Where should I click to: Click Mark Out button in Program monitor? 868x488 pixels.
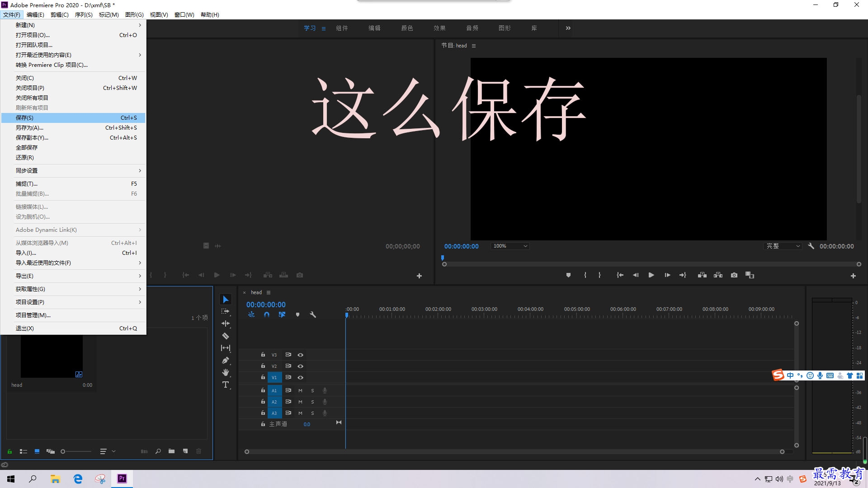point(599,275)
